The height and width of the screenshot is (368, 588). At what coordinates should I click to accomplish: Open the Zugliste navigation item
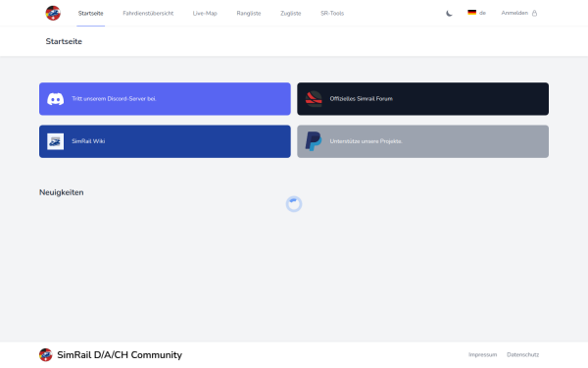pos(291,13)
